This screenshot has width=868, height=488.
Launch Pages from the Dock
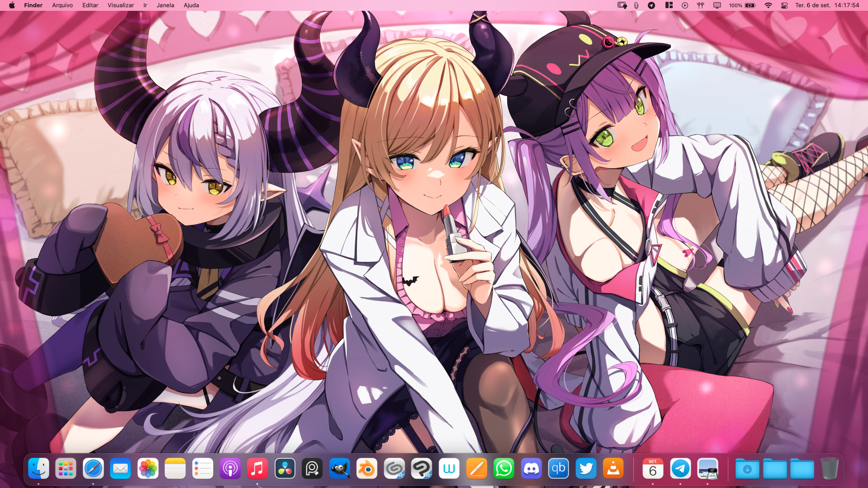[x=476, y=469]
